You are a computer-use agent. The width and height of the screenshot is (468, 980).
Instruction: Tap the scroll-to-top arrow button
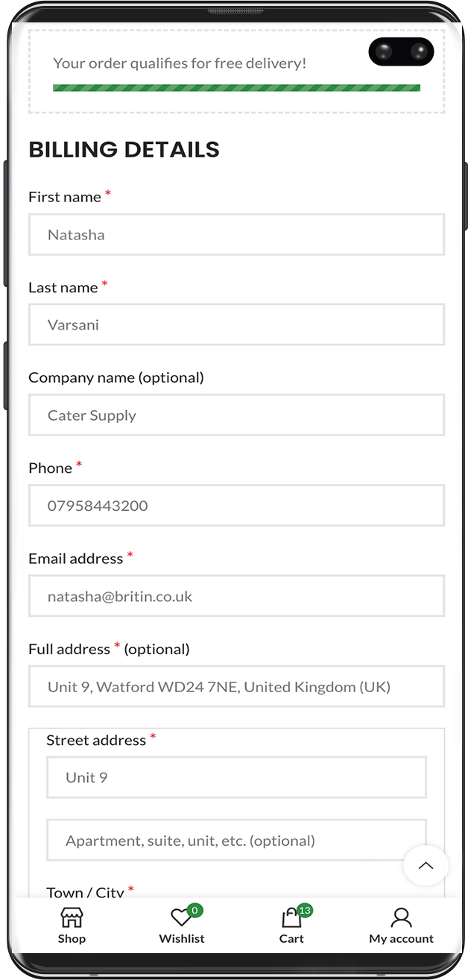click(x=426, y=866)
